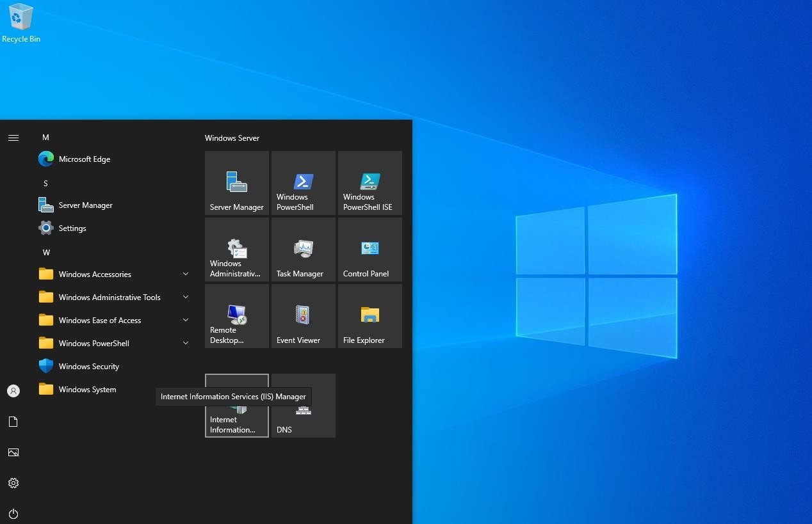
Task: Click the letter W section header
Action: pos(46,253)
